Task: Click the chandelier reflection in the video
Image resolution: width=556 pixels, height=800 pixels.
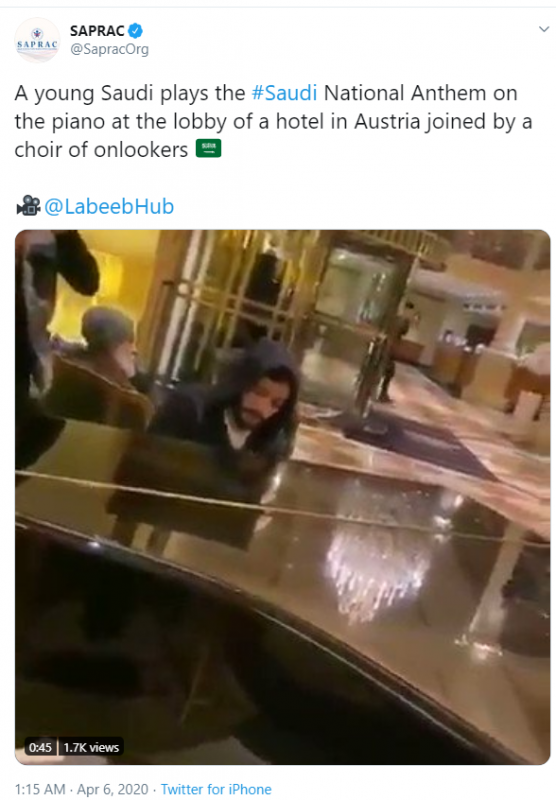Action: click(377, 571)
